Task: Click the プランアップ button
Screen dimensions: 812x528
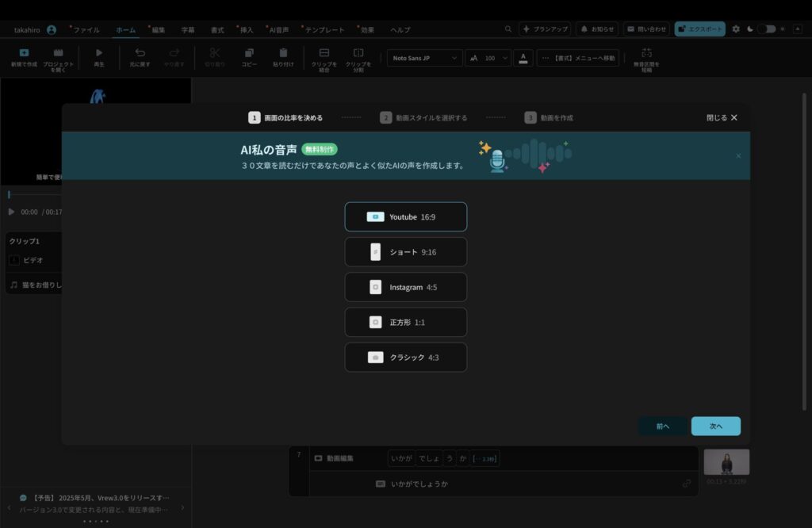Action: (x=545, y=29)
